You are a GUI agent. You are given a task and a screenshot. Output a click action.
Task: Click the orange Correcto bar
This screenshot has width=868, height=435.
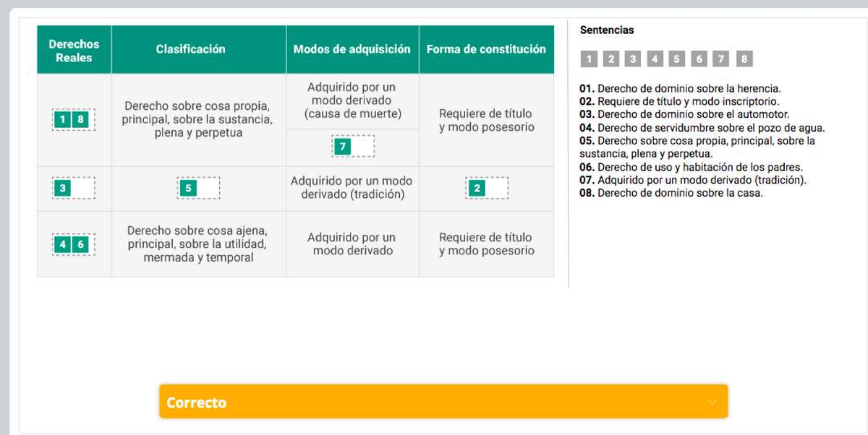(443, 401)
